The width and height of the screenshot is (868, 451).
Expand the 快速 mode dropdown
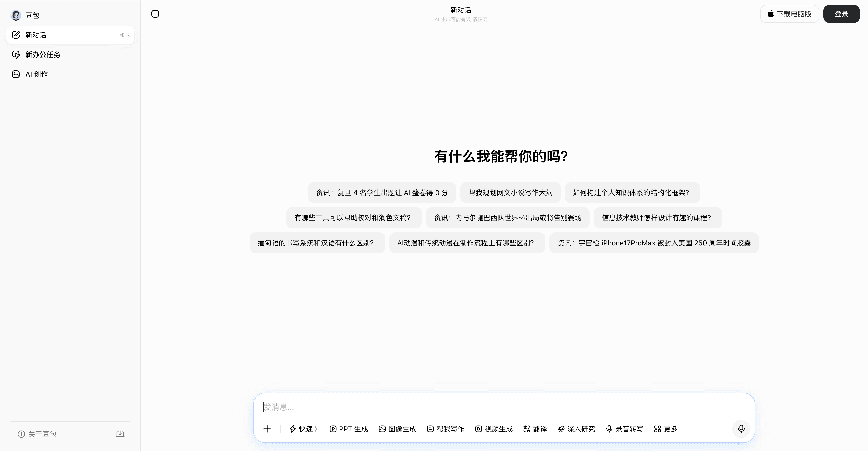pyautogui.click(x=303, y=429)
